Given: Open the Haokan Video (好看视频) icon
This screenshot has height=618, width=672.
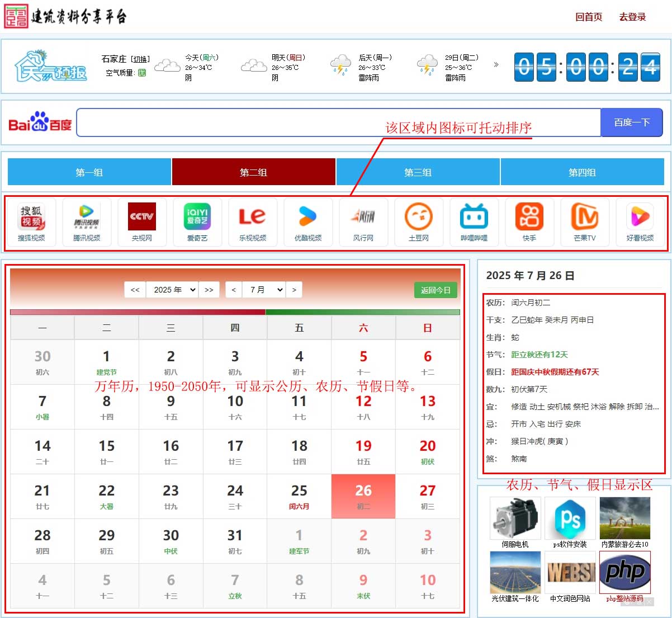Looking at the screenshot, I should click(x=640, y=222).
